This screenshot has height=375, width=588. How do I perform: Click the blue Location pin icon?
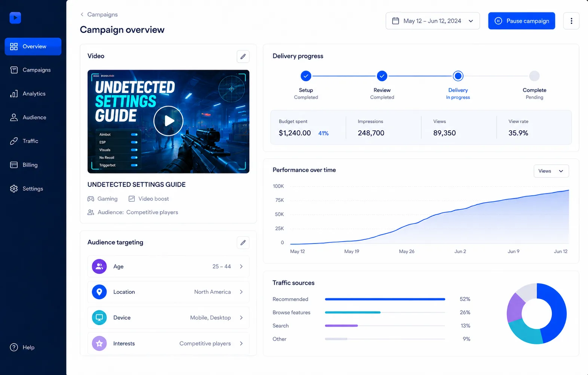[x=99, y=292]
